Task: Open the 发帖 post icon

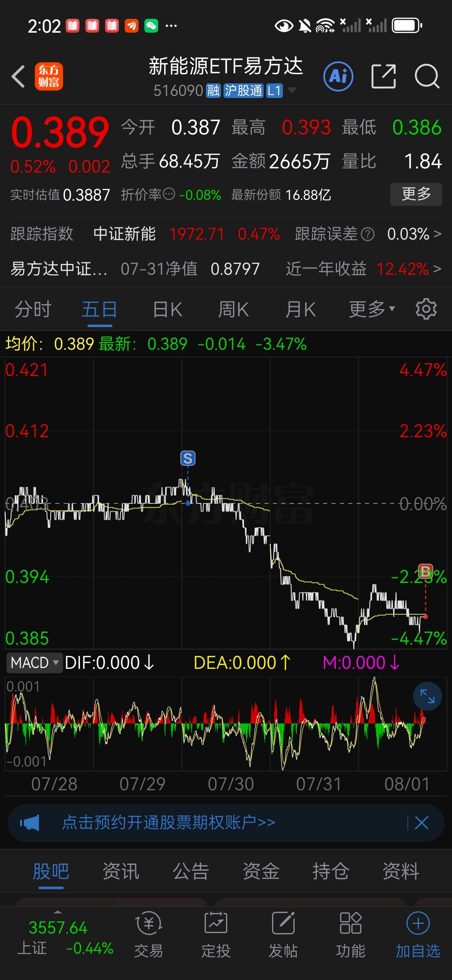Action: 283,935
